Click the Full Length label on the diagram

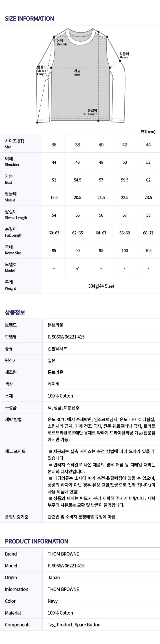pyautogui.click(x=90, y=112)
